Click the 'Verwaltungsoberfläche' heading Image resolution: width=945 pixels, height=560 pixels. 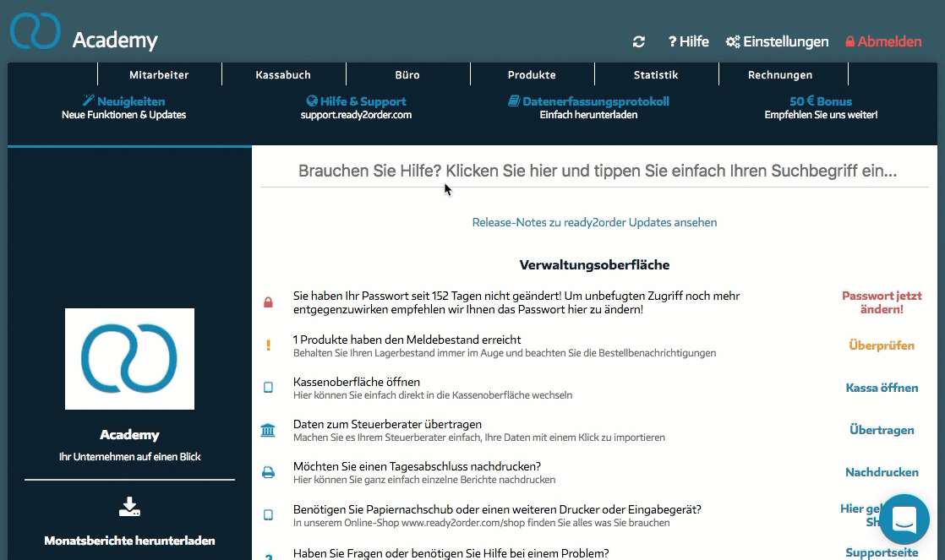(594, 265)
